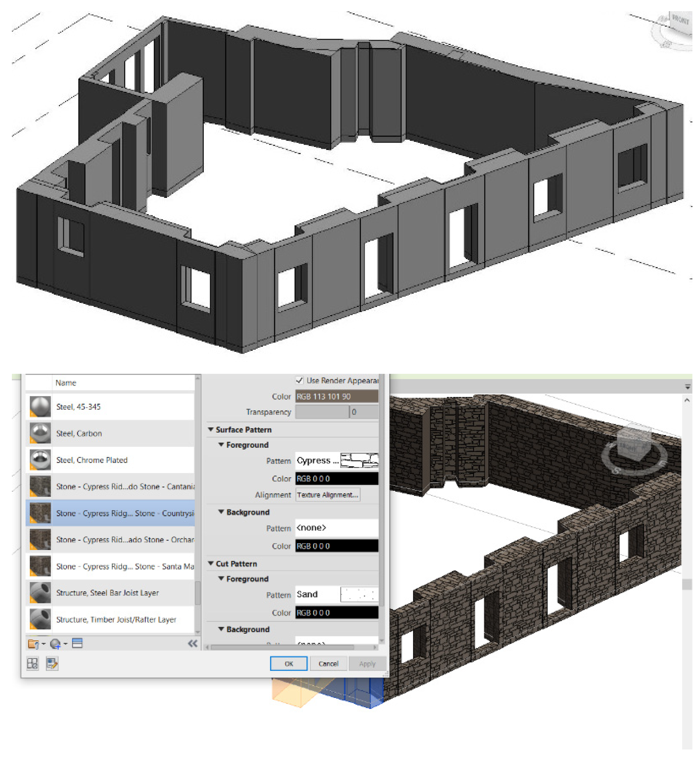700x759 pixels.
Task: Click the Cancel button
Action: click(328, 663)
